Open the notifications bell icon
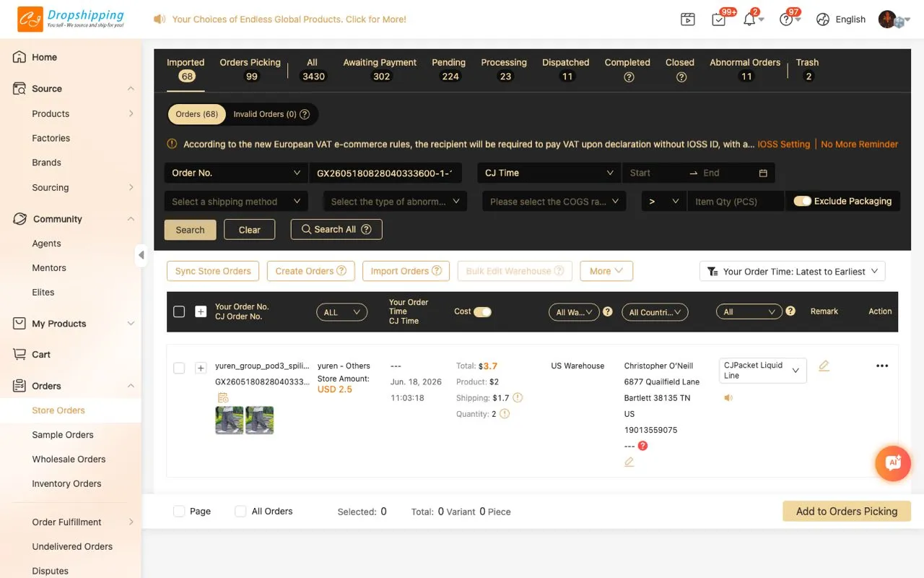 [749, 20]
